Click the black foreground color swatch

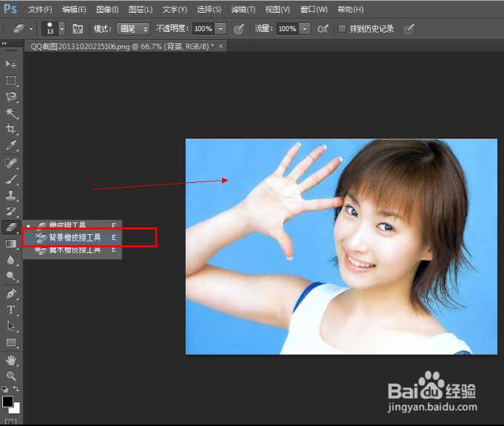tap(7, 402)
